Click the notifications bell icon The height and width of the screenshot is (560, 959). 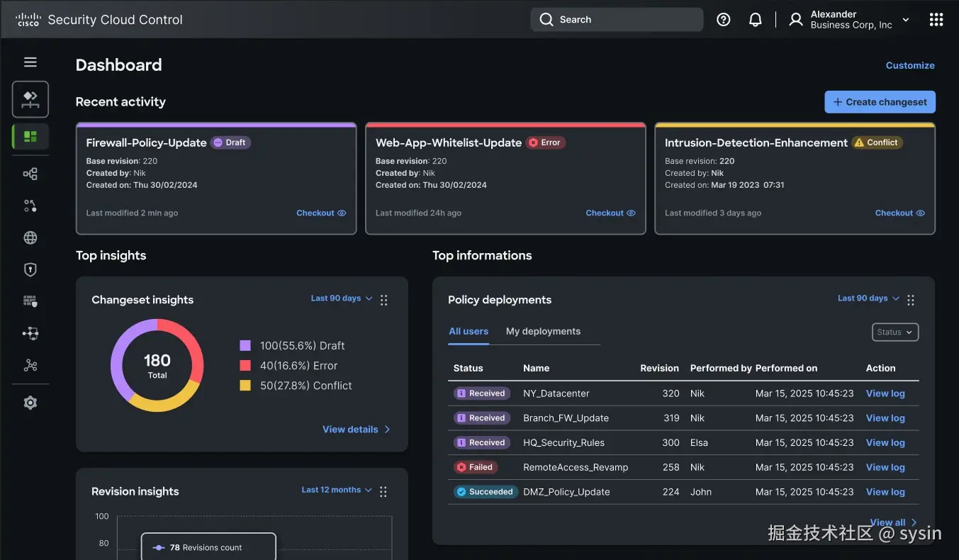click(x=755, y=19)
